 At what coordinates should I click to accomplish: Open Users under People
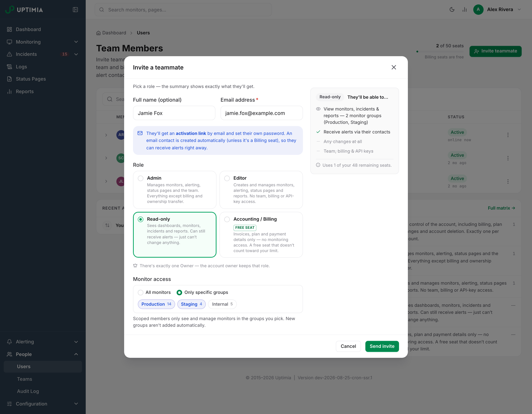(x=43, y=367)
